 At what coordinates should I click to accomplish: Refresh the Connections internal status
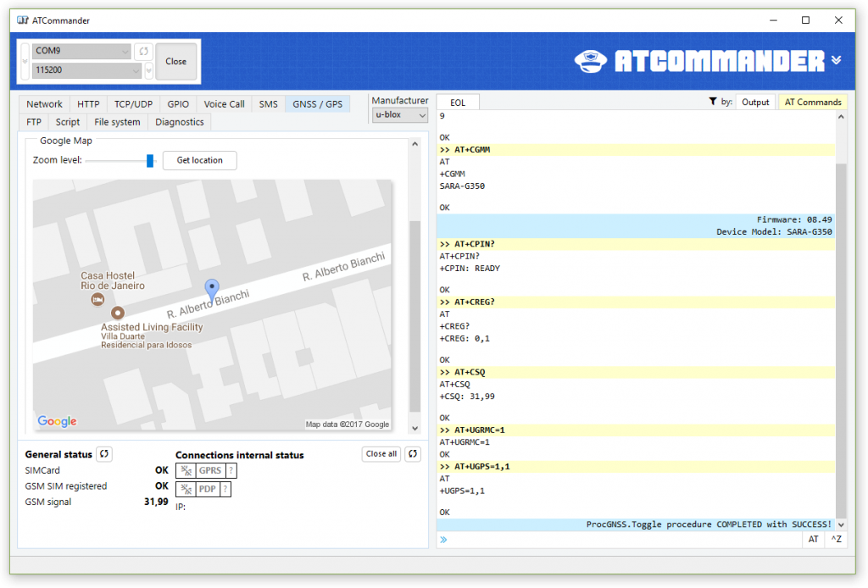(x=413, y=453)
